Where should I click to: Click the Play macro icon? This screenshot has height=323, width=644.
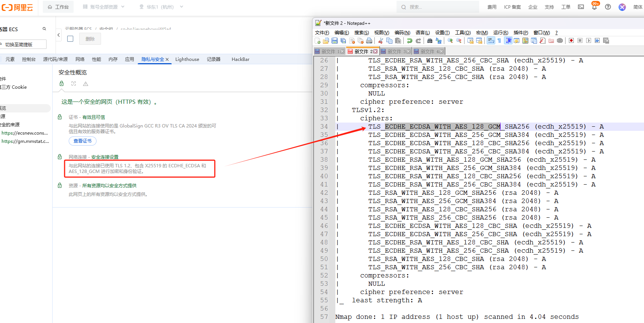click(x=588, y=41)
